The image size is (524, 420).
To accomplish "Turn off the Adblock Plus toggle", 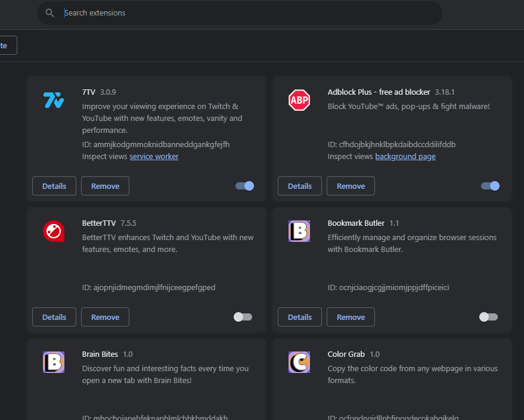I will [490, 186].
